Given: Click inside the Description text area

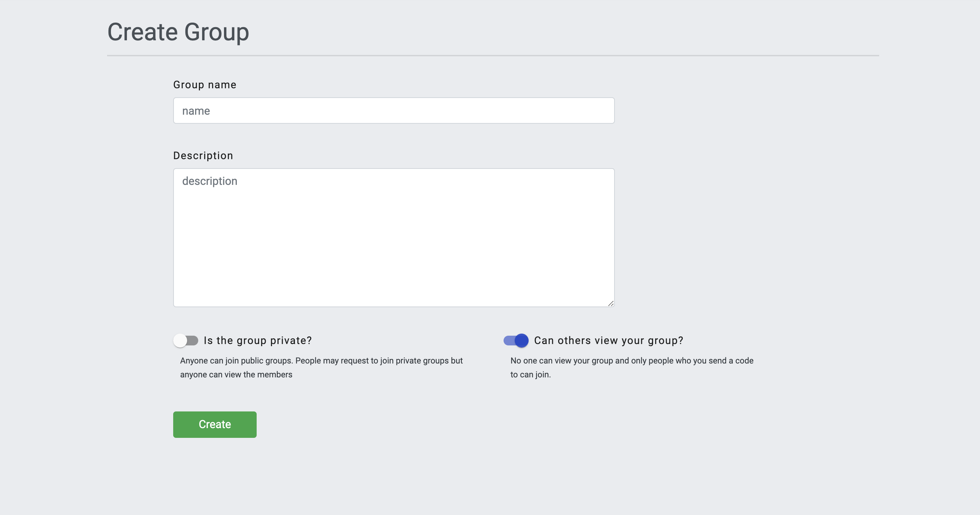Looking at the screenshot, I should (394, 238).
